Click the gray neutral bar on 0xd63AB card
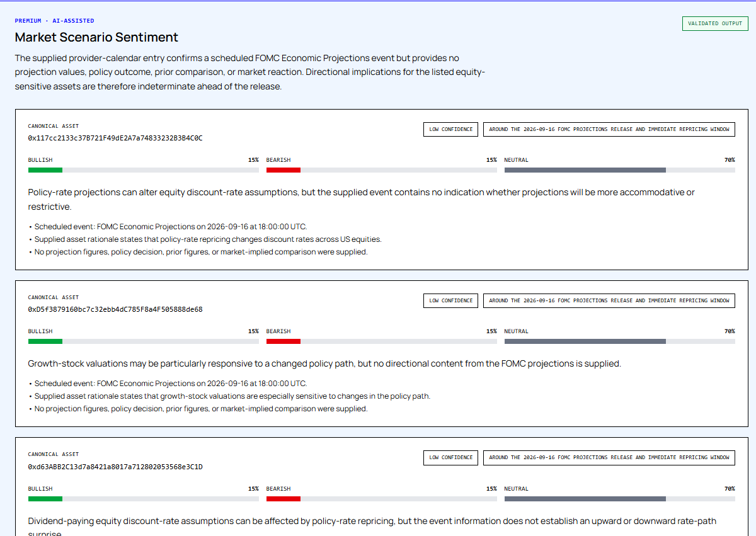 (x=585, y=499)
